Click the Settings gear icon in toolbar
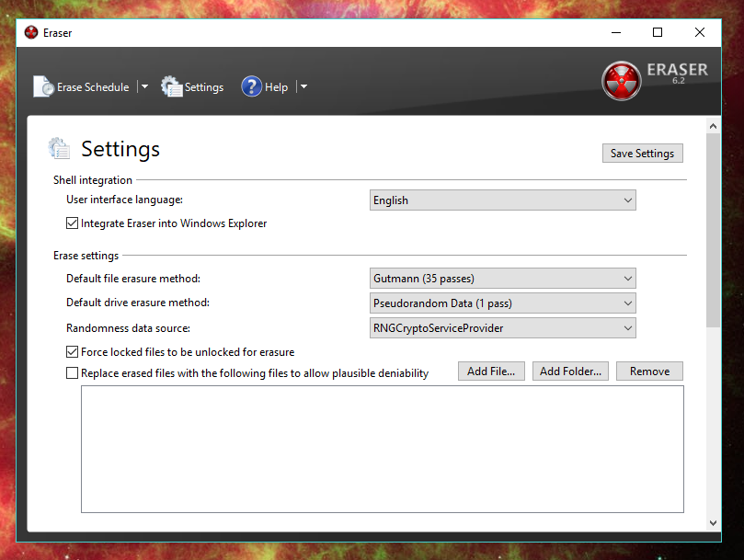Viewport: 744px width, 560px height. (171, 86)
